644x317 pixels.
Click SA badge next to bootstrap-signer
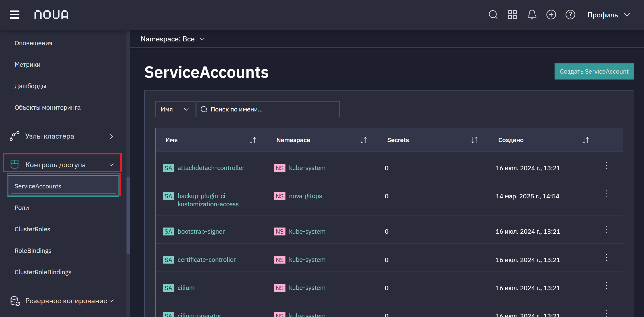(x=168, y=231)
